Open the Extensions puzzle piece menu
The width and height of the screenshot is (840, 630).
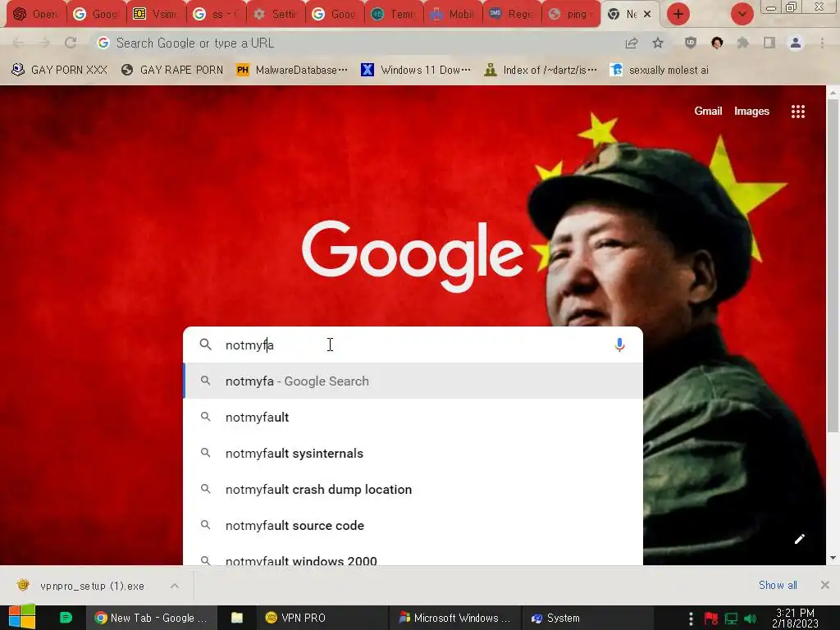coord(742,43)
